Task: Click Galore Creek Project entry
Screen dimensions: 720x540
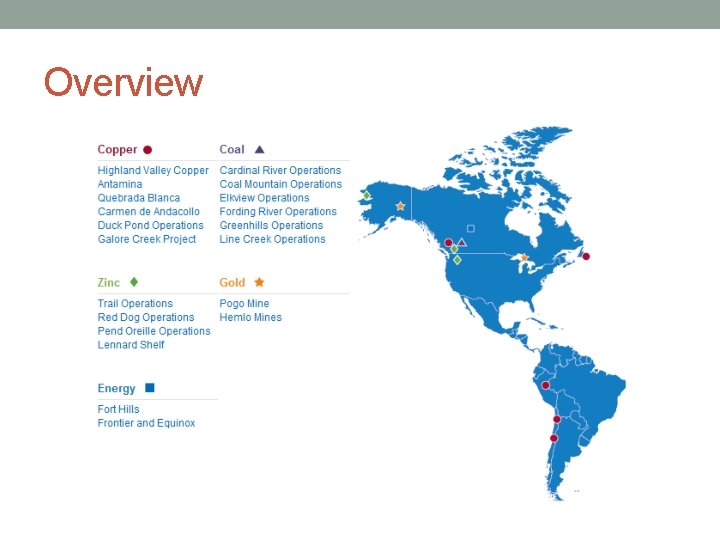Action: (x=147, y=239)
